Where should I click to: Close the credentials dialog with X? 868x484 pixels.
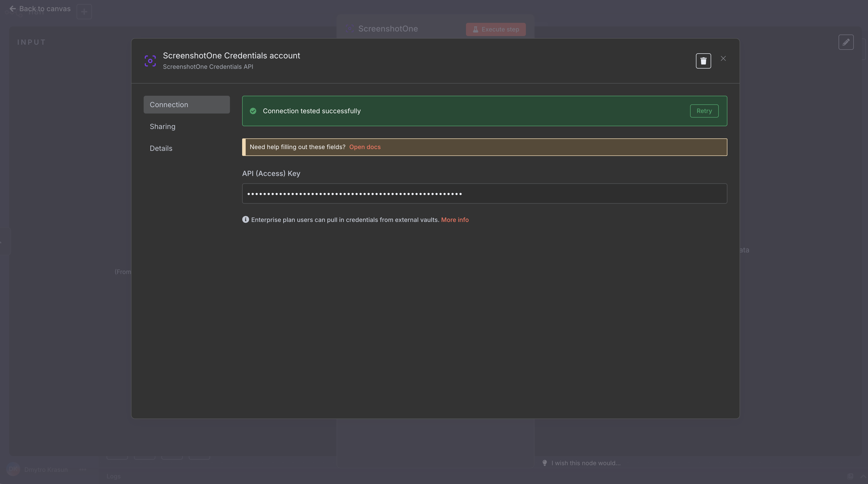point(723,59)
